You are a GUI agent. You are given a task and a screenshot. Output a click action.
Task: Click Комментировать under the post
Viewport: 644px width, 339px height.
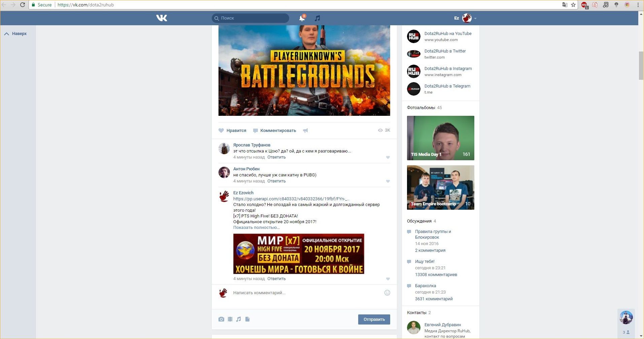coord(275,131)
